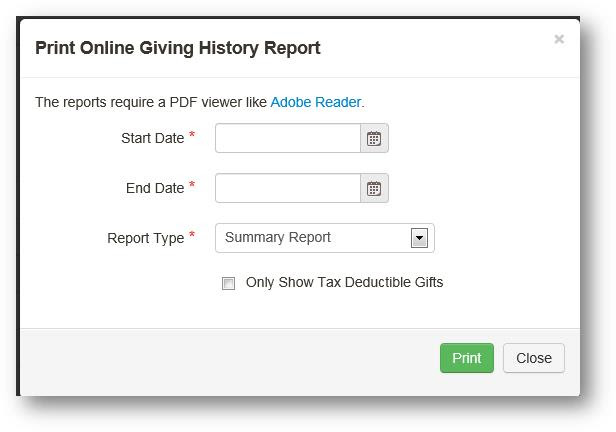Click into the End Date field
The width and height of the screenshot is (616, 432).
[x=288, y=189]
